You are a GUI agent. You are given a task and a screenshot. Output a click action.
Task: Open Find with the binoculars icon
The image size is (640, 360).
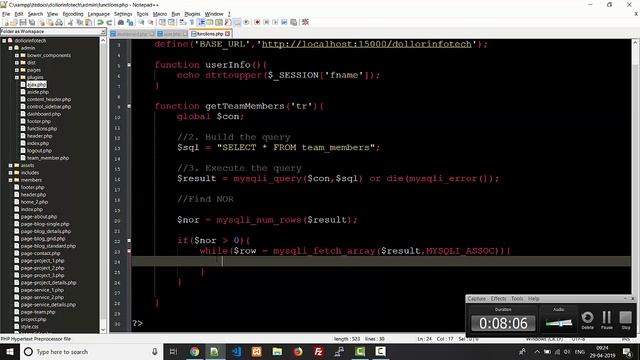121,22
